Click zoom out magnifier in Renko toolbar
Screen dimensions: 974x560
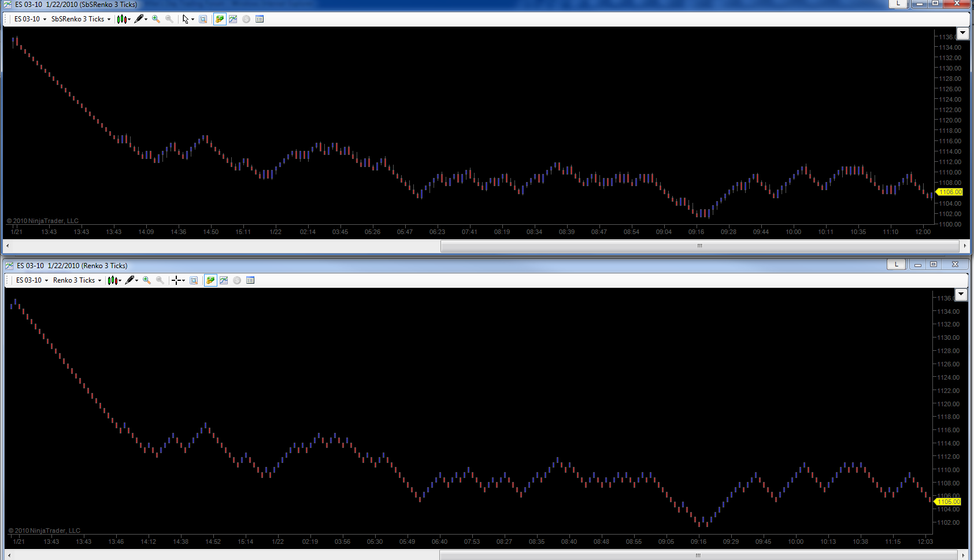click(x=160, y=280)
